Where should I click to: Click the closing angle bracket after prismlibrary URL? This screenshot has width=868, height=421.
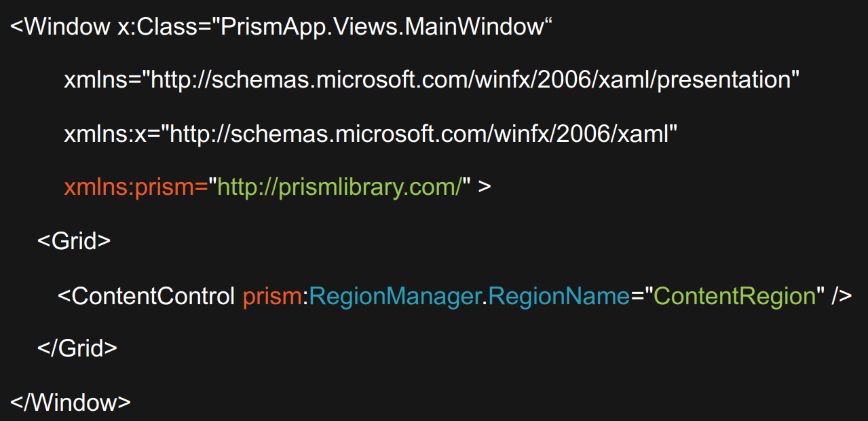[x=484, y=188]
